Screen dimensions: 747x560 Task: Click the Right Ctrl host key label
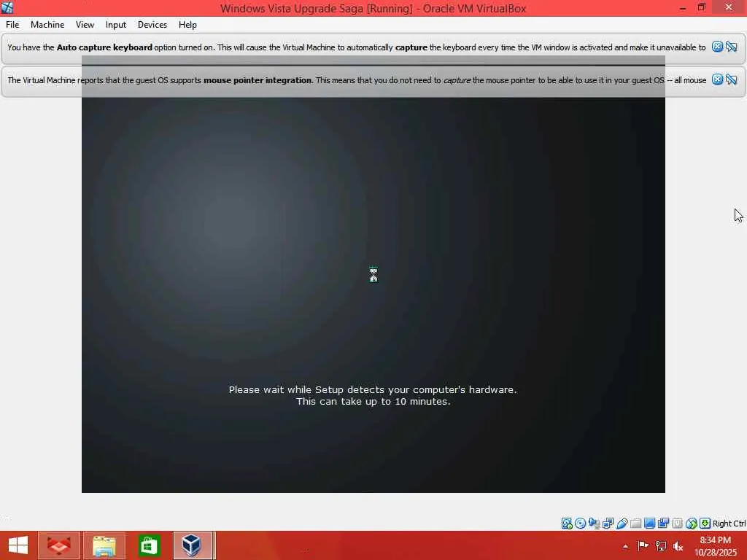(729, 524)
